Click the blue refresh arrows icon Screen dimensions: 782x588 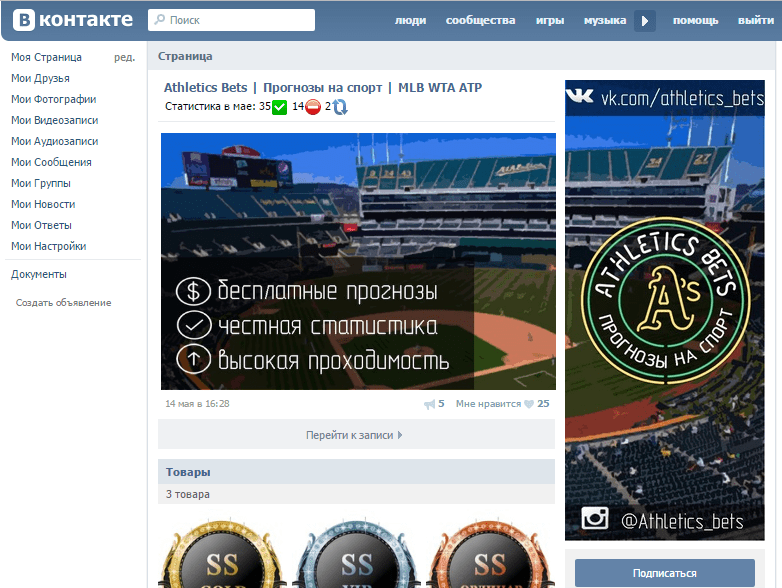click(x=340, y=107)
